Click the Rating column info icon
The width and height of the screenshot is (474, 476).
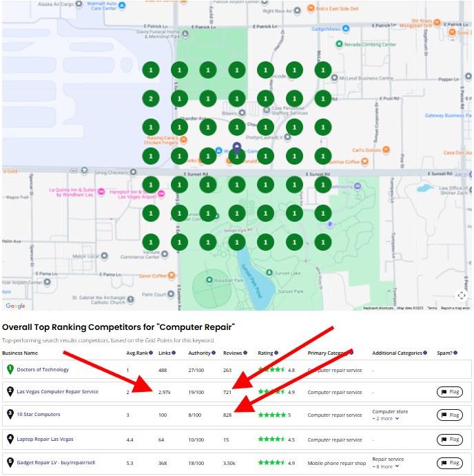point(276,353)
